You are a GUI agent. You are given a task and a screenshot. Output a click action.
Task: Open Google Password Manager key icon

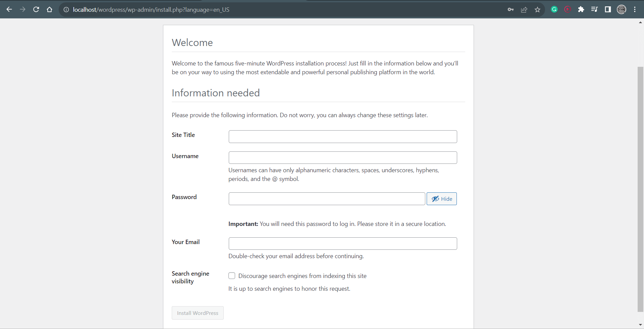pos(511,9)
